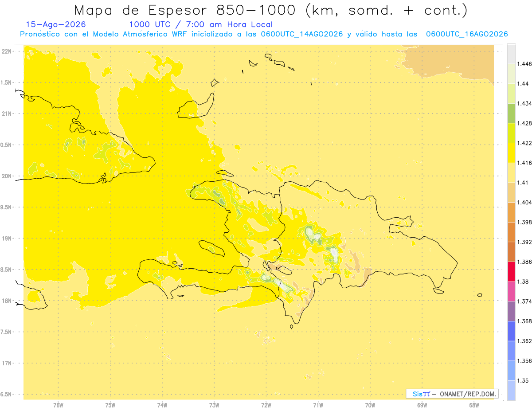Pick the purple legend band between 1.368 and 1.374

(x=511, y=311)
